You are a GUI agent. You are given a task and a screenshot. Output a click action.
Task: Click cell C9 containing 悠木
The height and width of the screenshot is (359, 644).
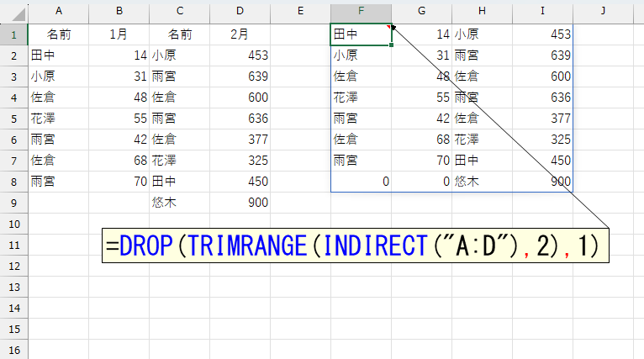click(179, 202)
